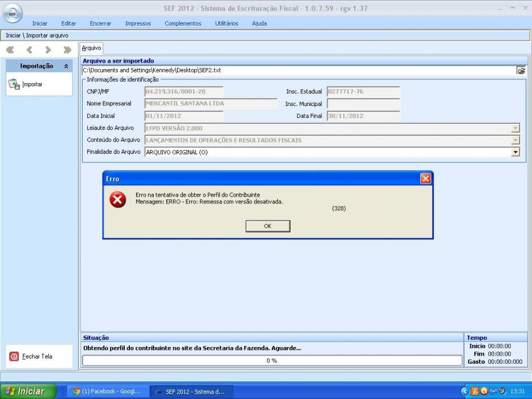Select the Arquivo tab
Image resolution: width=532 pixels, height=399 pixels.
point(91,48)
